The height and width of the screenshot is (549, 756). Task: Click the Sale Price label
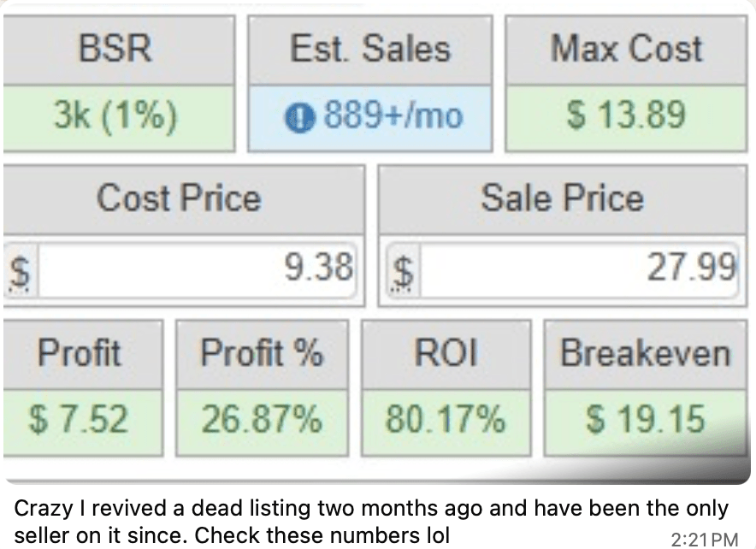(561, 198)
